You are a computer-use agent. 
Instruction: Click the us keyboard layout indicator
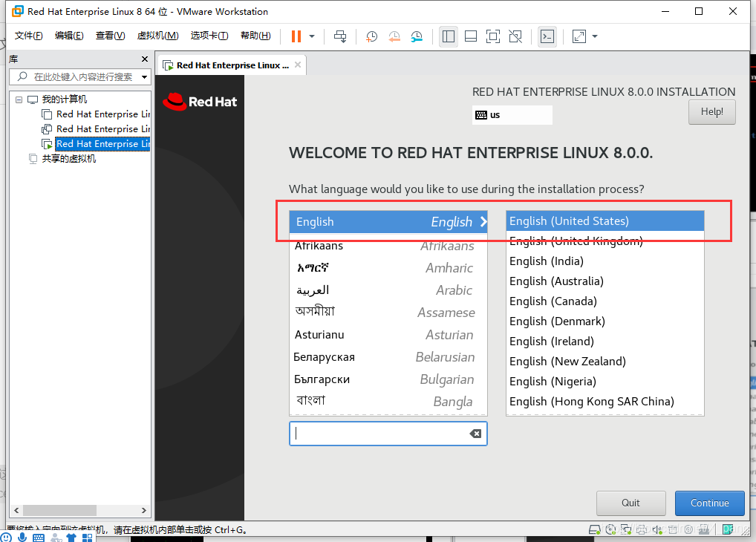(x=512, y=115)
